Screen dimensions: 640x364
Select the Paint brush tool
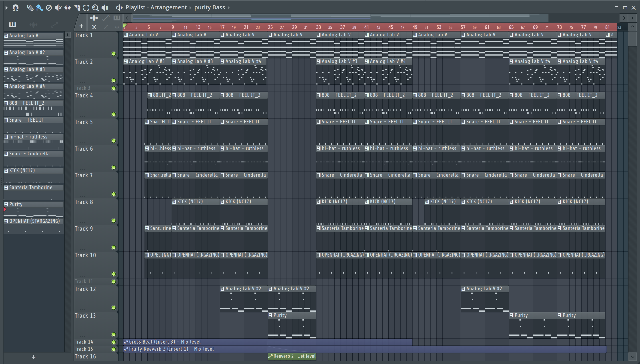39,8
